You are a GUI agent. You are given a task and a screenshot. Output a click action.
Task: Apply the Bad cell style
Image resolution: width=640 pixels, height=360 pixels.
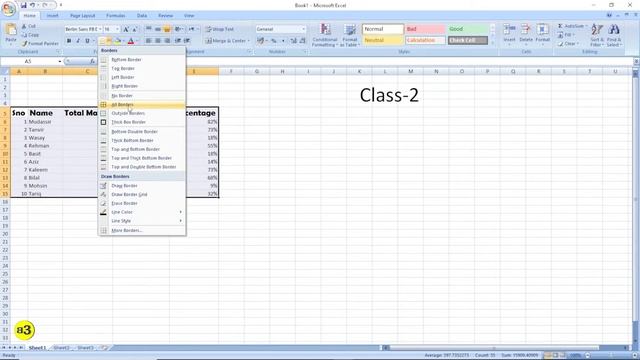click(425, 29)
